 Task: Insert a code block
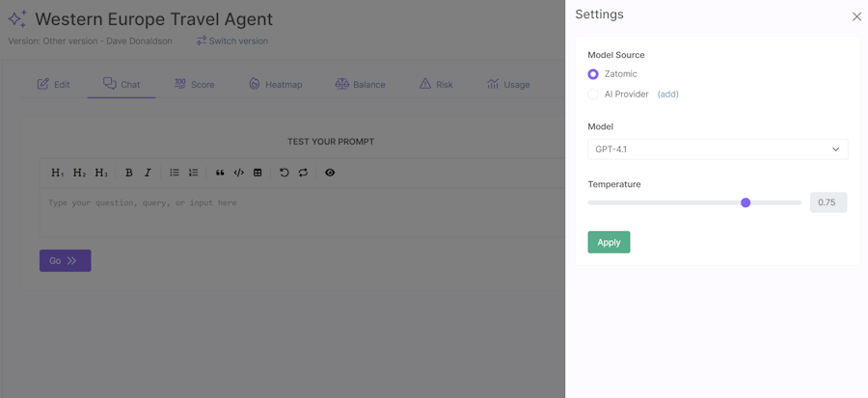(x=239, y=172)
